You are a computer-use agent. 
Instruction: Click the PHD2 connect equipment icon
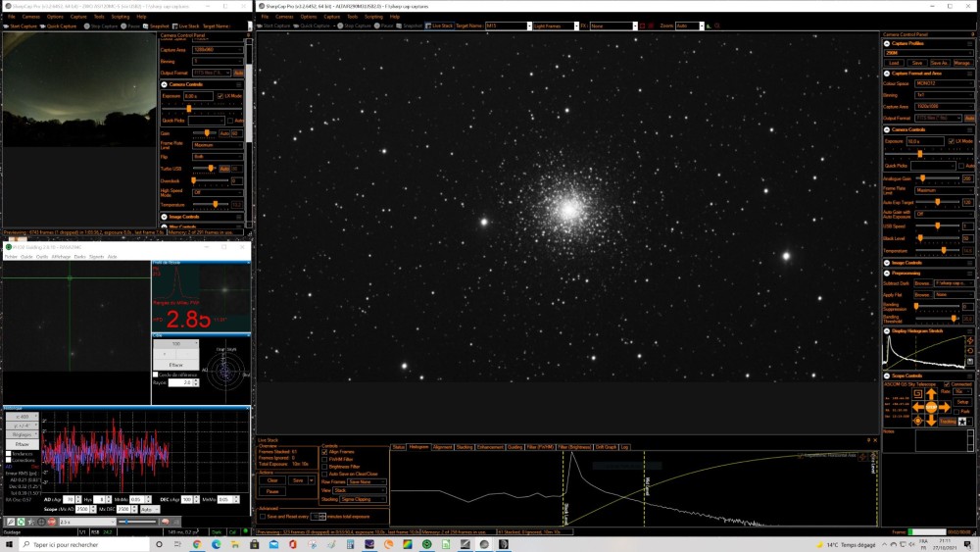[11, 522]
